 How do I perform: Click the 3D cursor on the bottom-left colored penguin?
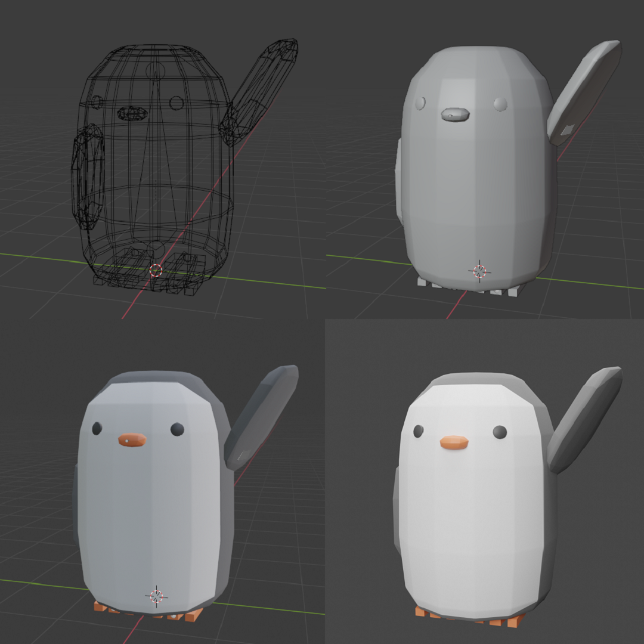click(x=156, y=595)
